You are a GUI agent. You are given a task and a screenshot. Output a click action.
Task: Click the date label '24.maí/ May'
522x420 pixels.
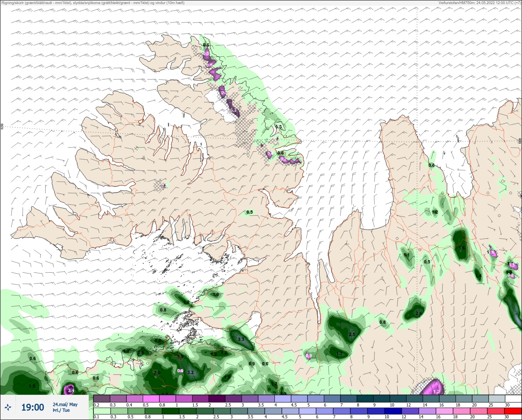(65, 405)
